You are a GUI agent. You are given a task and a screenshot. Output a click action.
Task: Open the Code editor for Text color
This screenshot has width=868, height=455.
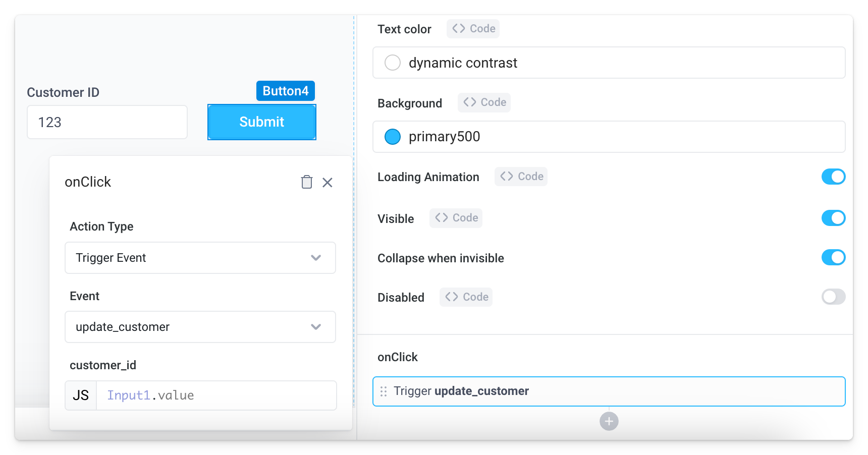(x=472, y=28)
